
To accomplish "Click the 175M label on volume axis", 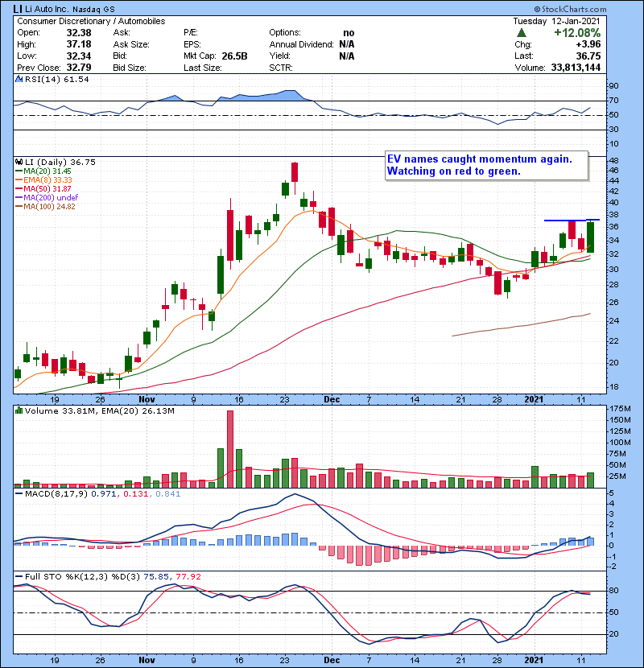I will pos(620,409).
